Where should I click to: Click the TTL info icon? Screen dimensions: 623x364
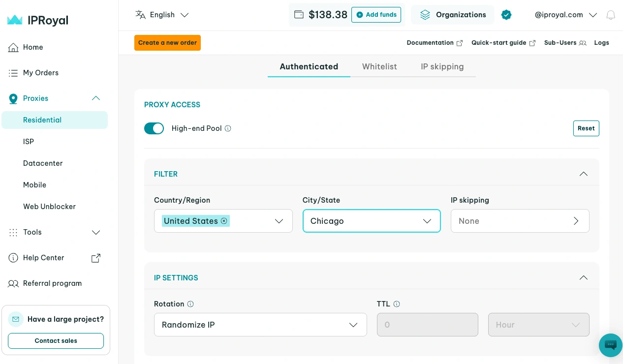pyautogui.click(x=397, y=304)
